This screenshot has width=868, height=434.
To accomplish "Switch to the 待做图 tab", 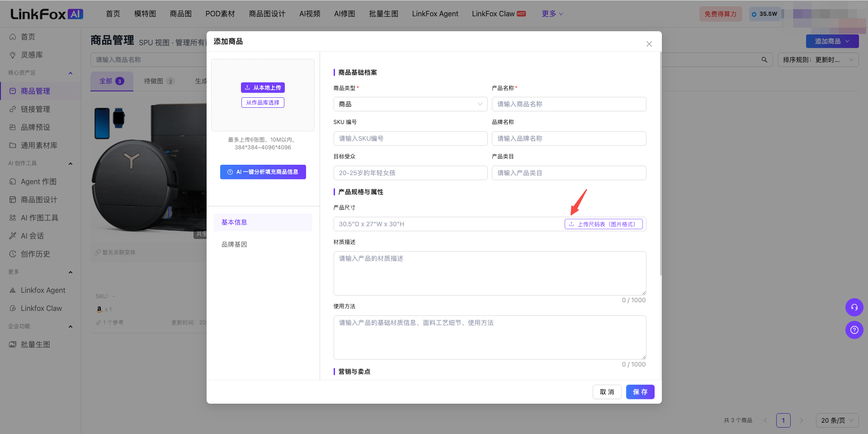I will [x=159, y=81].
